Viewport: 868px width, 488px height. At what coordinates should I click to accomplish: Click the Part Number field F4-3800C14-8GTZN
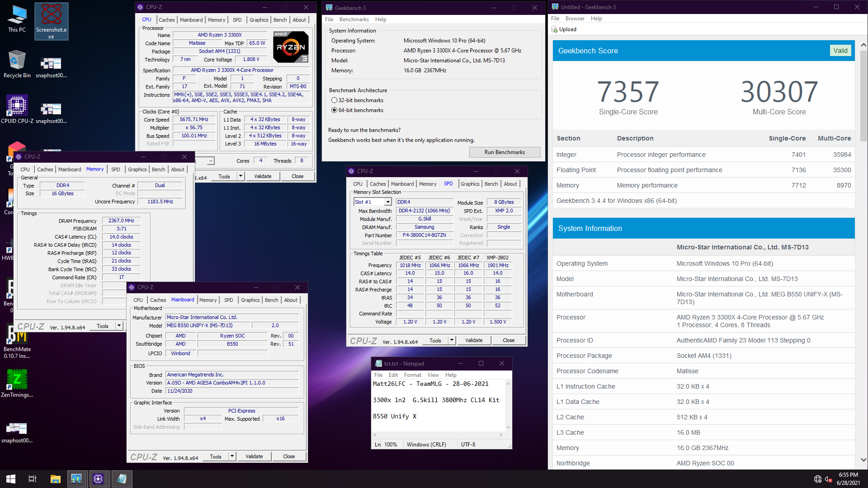click(x=424, y=235)
